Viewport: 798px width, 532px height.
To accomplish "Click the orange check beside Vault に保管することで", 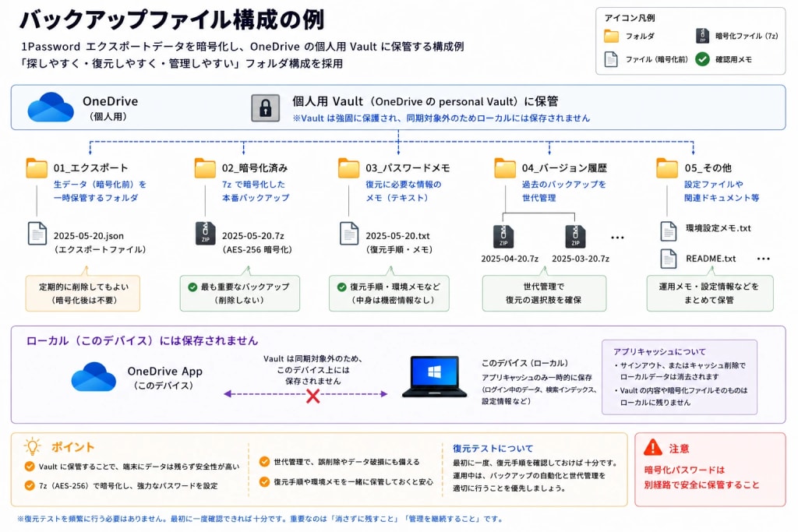I will point(30,467).
